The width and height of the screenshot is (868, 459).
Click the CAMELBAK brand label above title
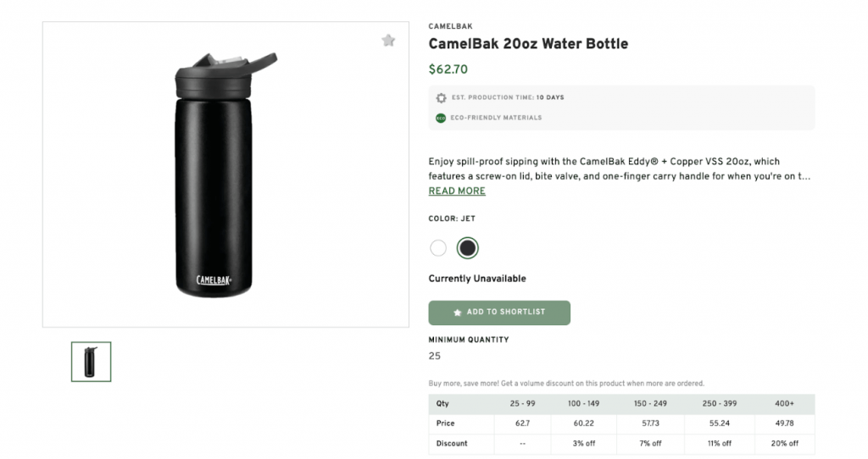(x=450, y=26)
